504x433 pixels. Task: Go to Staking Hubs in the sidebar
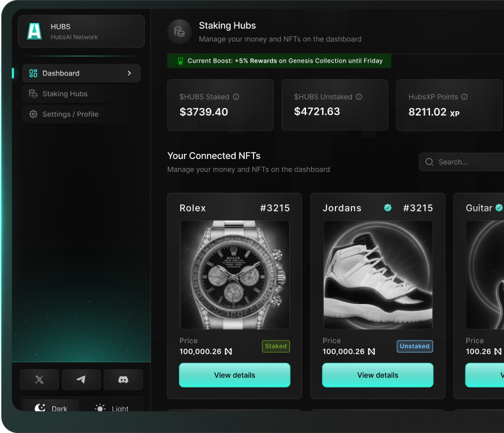click(81, 93)
